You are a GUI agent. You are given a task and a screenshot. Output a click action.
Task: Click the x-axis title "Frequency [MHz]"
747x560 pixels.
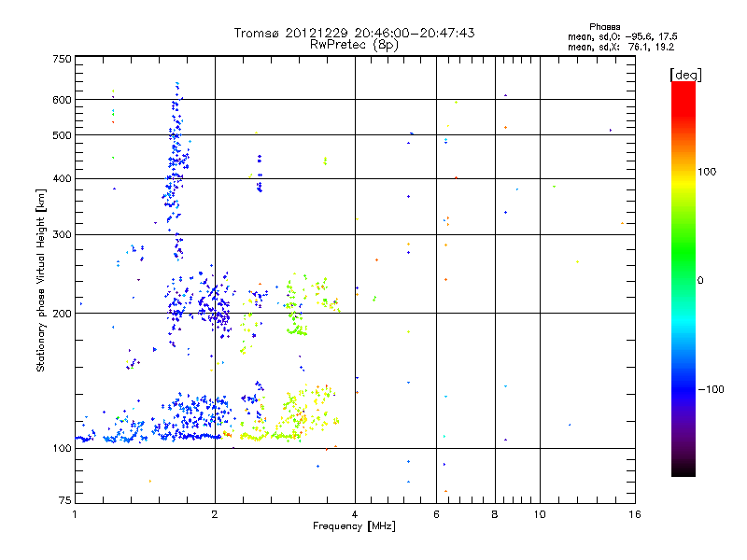click(x=354, y=526)
